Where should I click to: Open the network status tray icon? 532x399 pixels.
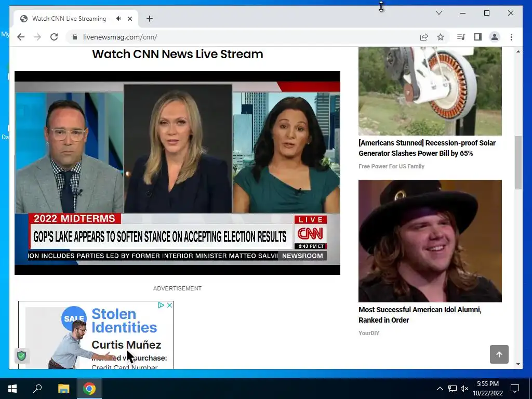pos(453,389)
